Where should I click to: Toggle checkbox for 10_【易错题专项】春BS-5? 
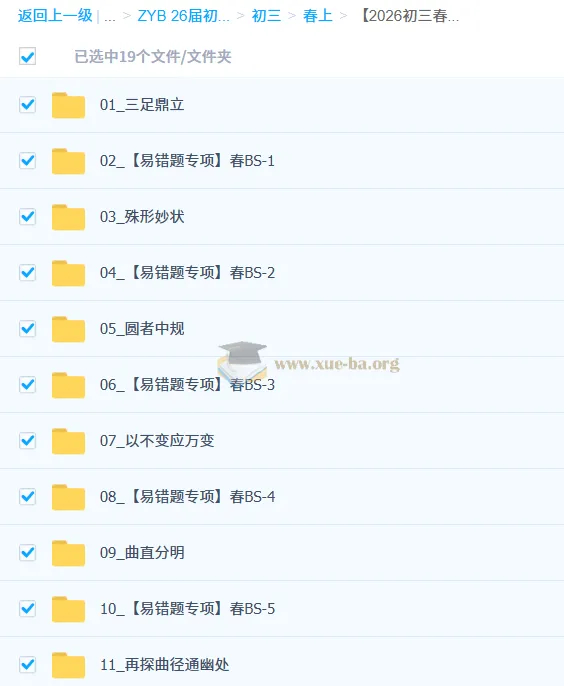(x=28, y=609)
